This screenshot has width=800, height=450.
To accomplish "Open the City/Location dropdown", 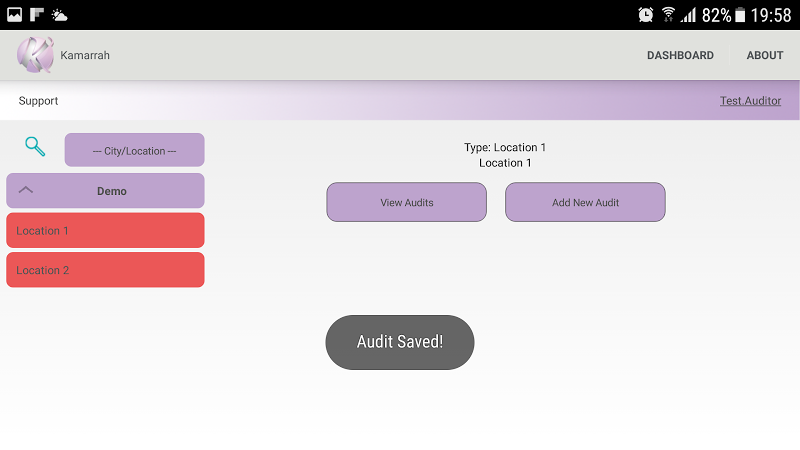I will tap(135, 150).
